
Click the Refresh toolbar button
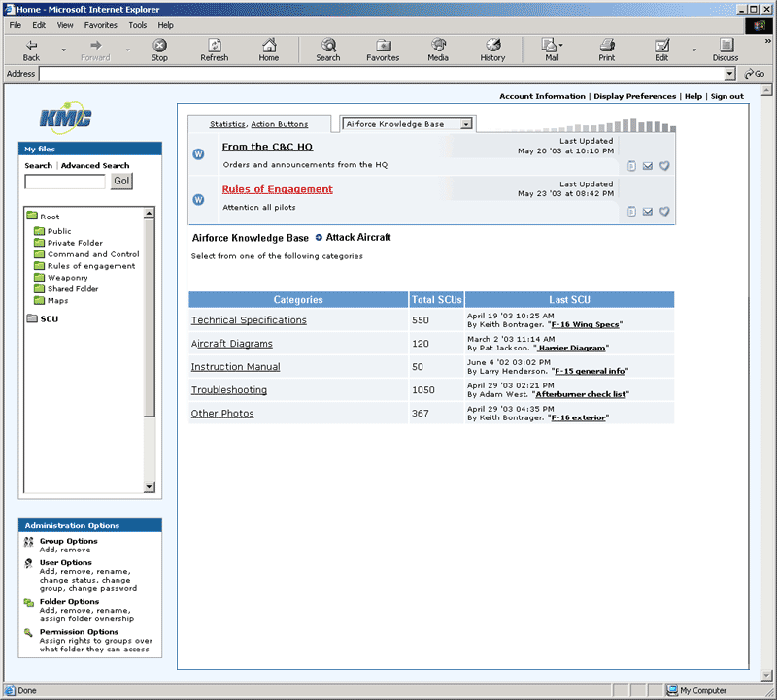[214, 50]
